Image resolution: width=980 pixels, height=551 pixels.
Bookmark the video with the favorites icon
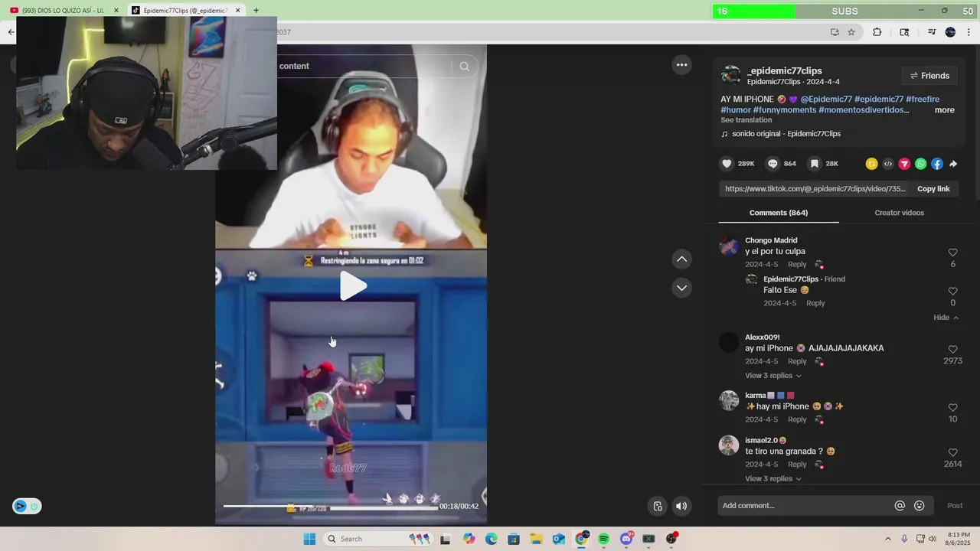click(x=815, y=164)
